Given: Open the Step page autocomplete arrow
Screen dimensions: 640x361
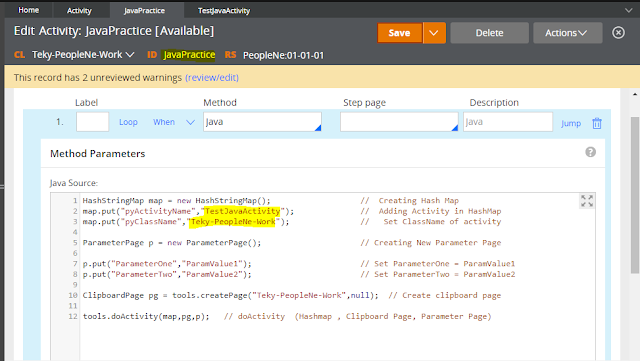Looking at the screenshot, I should pyautogui.click(x=454, y=128).
